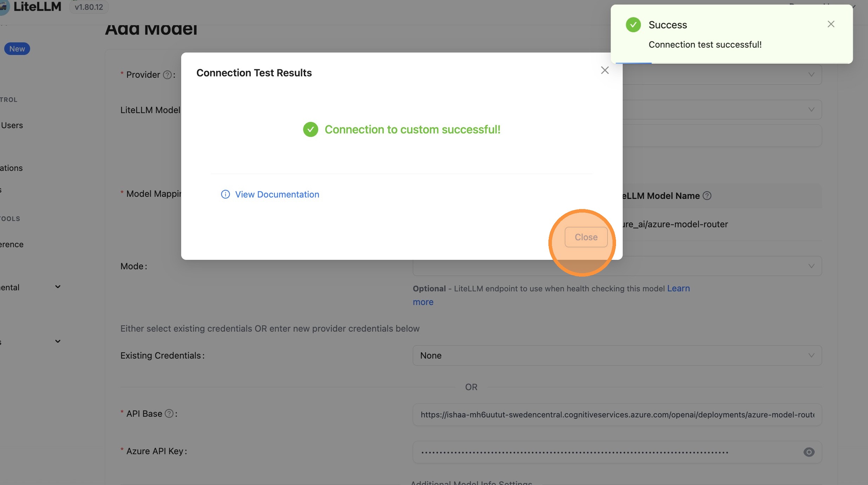Click the New badge in sidebar
Image resolution: width=868 pixels, height=485 pixels.
[x=17, y=49]
